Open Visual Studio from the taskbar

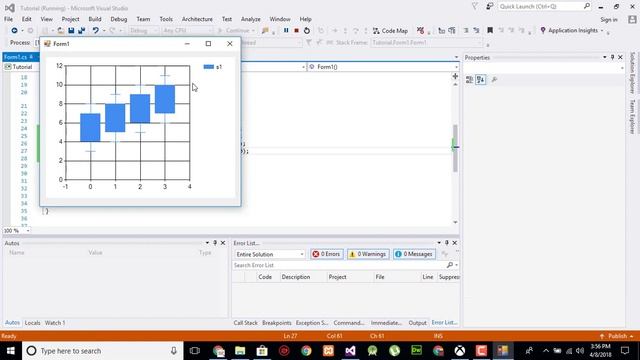(350, 351)
